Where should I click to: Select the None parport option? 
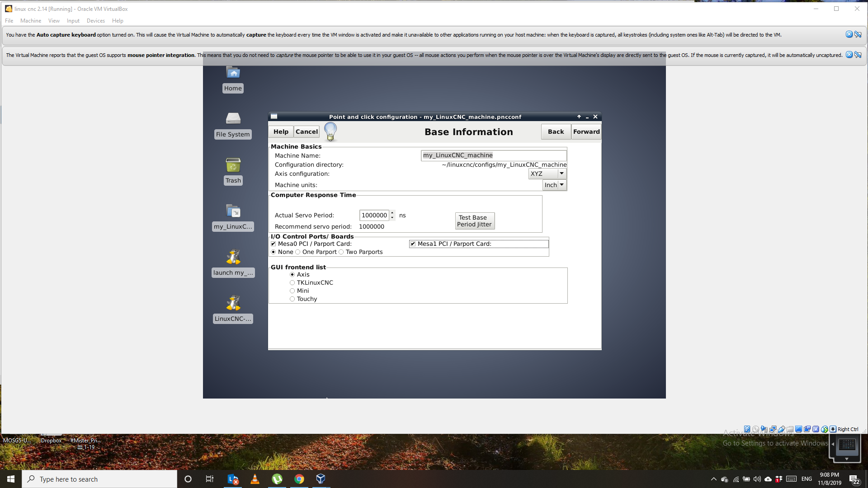point(273,252)
